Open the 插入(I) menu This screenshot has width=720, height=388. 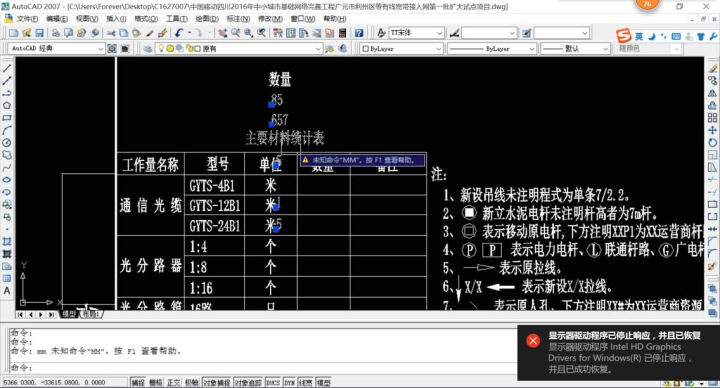(x=116, y=19)
